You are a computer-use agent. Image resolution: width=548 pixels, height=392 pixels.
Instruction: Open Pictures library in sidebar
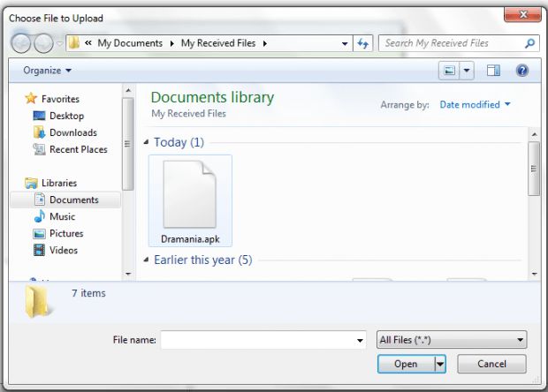66,233
